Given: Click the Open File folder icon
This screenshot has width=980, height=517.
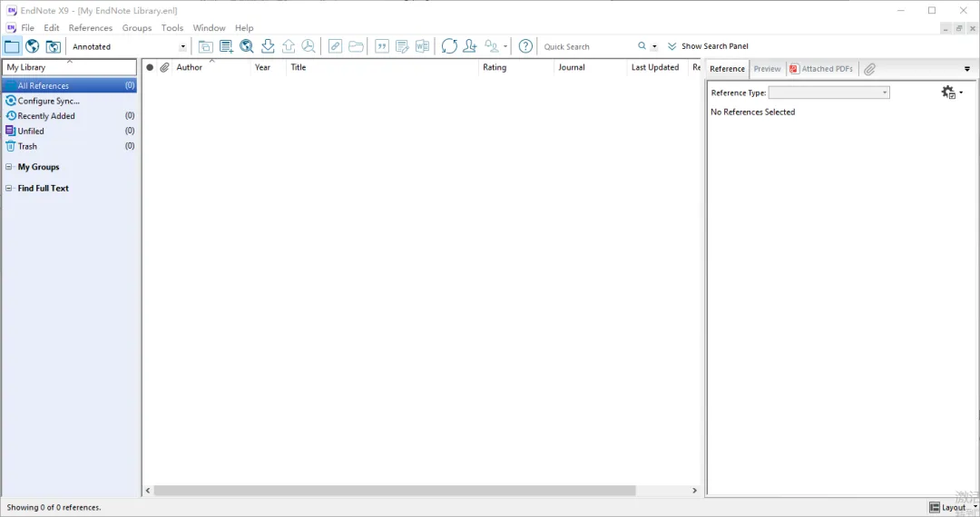Looking at the screenshot, I should pyautogui.click(x=357, y=46).
